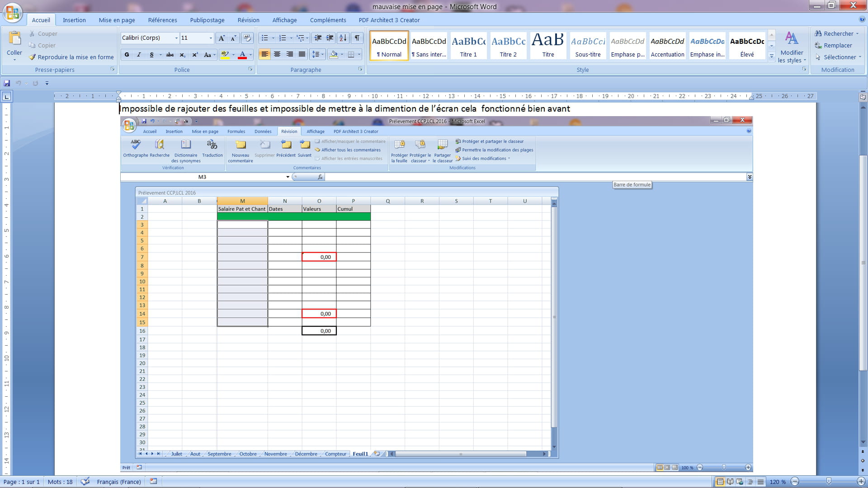Undo the last action in the Quick Access toolbar
Screen dimensions: 868x488
coord(19,83)
